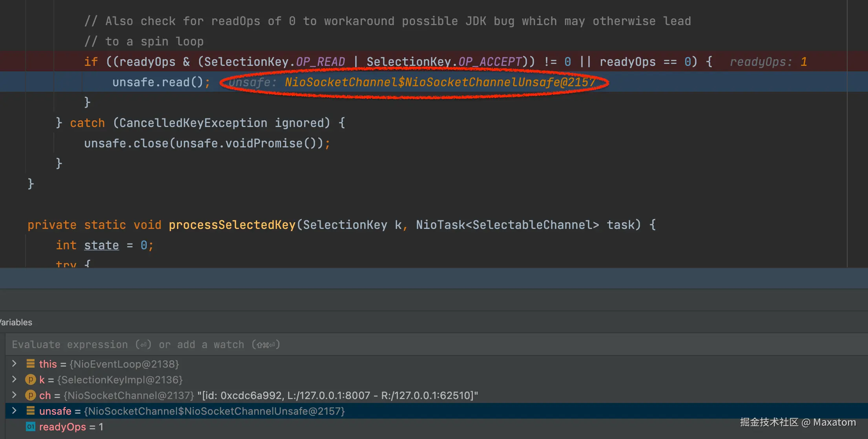Focus the Evaluate expression input field

[x=145, y=345]
